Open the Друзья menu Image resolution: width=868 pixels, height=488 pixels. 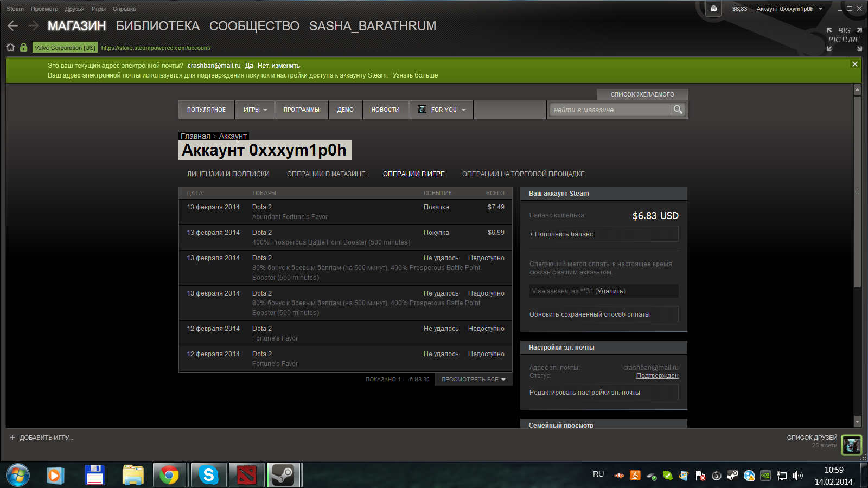pyautogui.click(x=74, y=9)
